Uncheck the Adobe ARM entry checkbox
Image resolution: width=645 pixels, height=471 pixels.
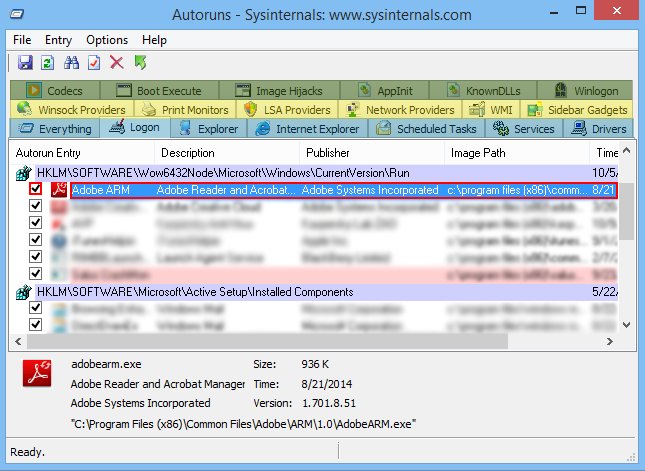point(36,189)
